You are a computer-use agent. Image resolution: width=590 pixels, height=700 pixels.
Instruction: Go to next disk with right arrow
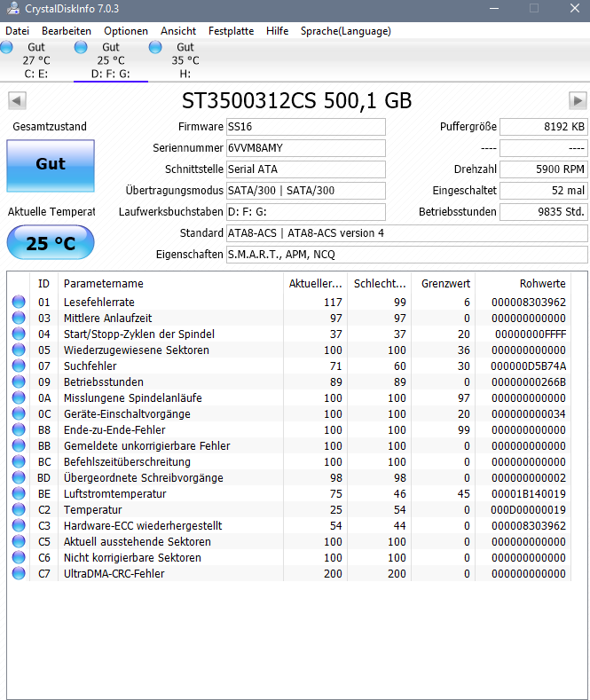pos(578,100)
